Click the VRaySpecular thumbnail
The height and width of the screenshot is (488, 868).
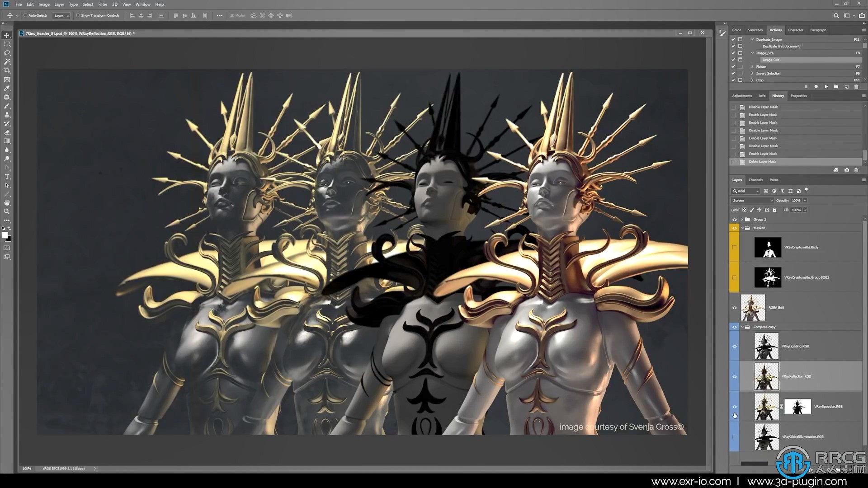(x=765, y=406)
